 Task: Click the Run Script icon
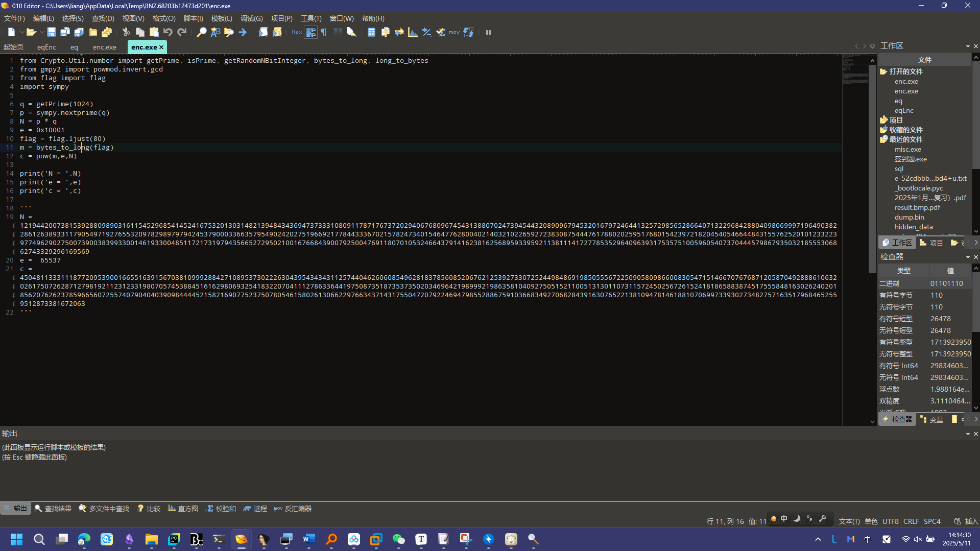click(x=263, y=32)
